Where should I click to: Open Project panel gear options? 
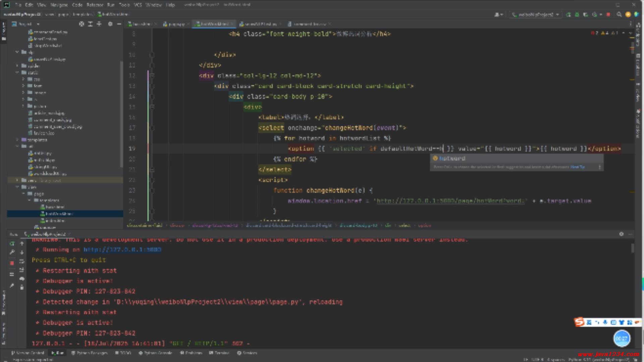coord(110,24)
